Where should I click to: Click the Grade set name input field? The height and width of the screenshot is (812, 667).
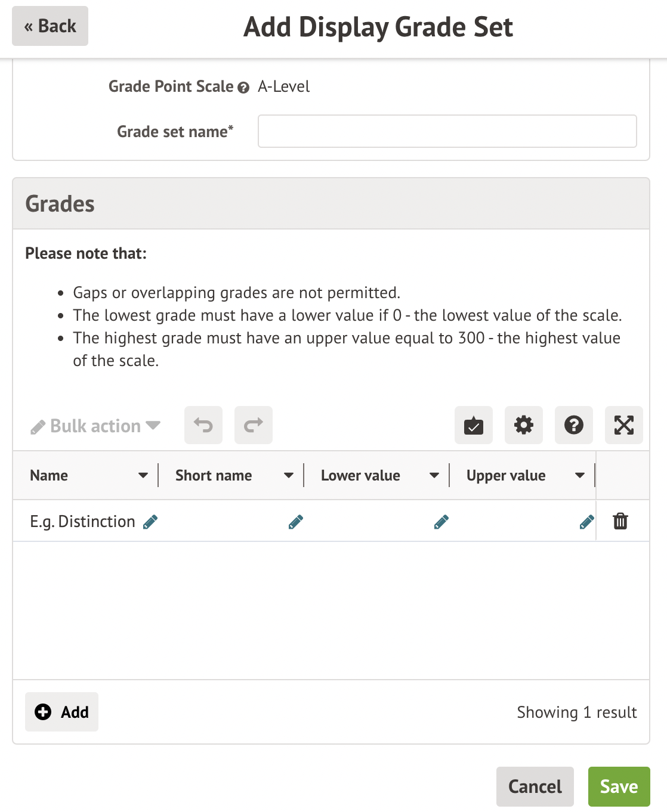pos(447,131)
